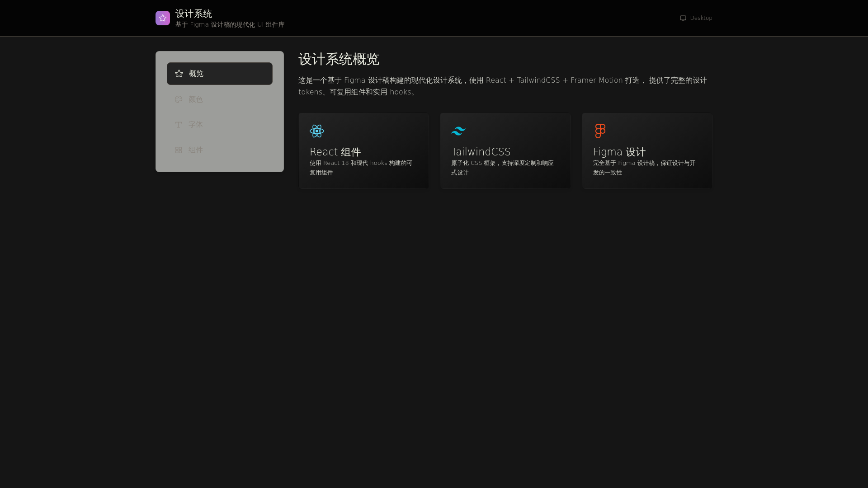Click the 原子化 CSS 框架 description text
The height and width of the screenshot is (488, 868).
503,168
